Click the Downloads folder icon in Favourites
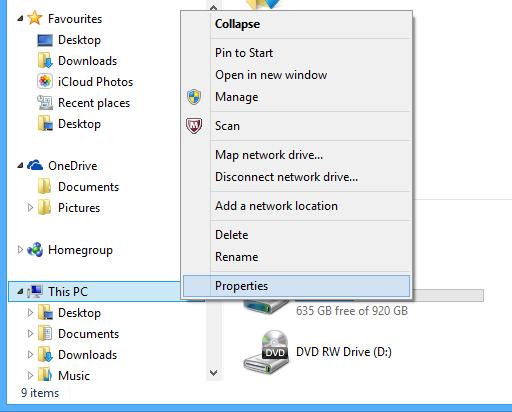The height and width of the screenshot is (412, 512). coord(45,61)
